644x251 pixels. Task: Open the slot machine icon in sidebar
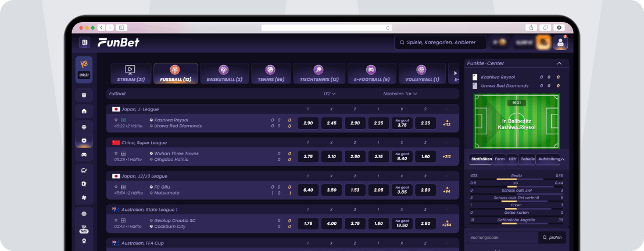coord(84,170)
